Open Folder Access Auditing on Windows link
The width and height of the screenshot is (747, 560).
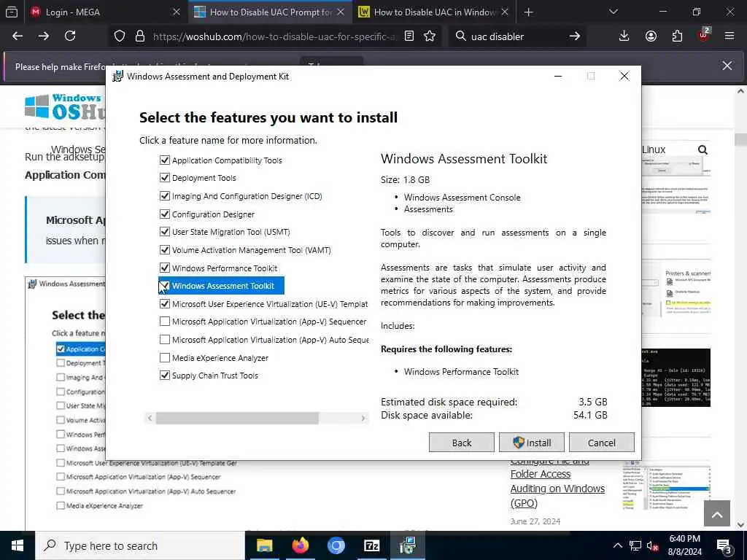pos(557,481)
